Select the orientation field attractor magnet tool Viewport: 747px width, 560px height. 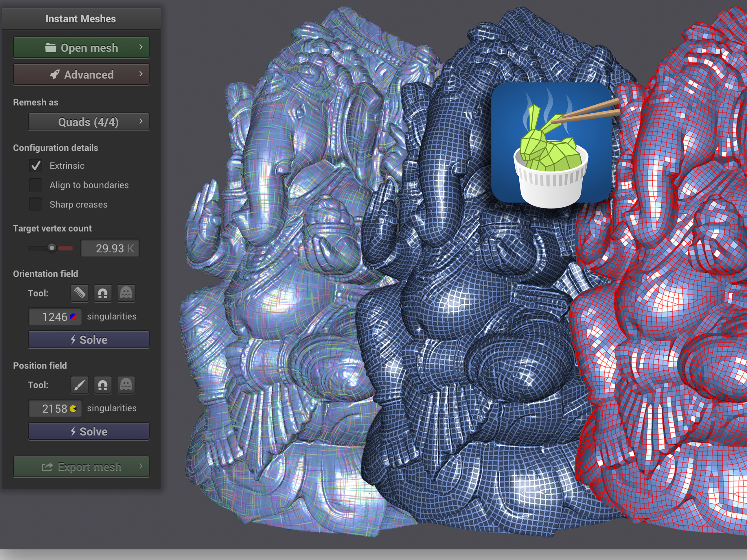[x=103, y=293]
